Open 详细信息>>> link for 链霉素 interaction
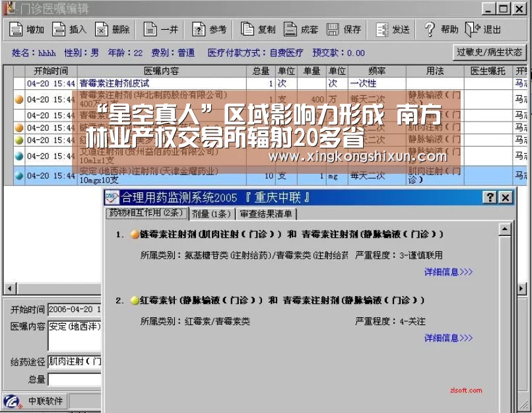 pos(448,272)
